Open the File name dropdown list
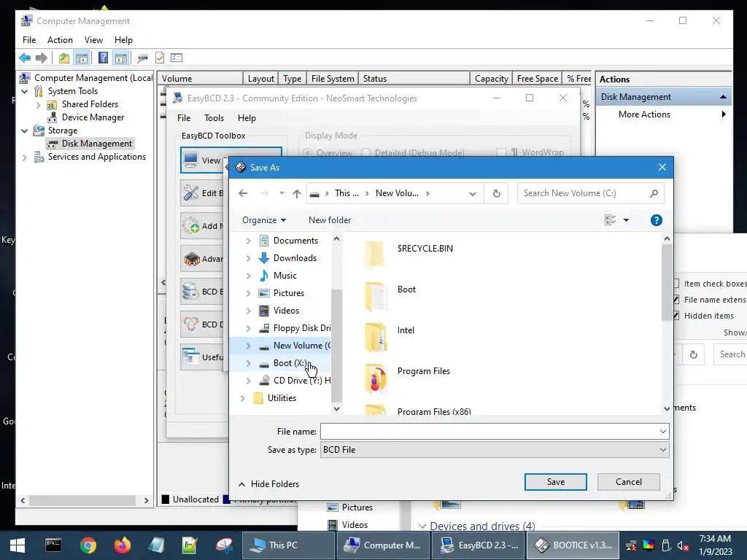This screenshot has width=747, height=560. 662,432
